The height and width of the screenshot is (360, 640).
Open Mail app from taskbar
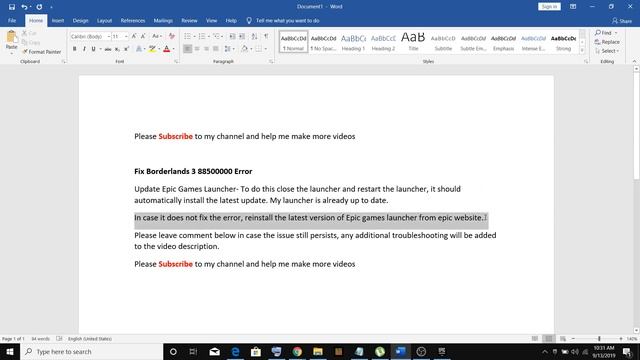215,351
